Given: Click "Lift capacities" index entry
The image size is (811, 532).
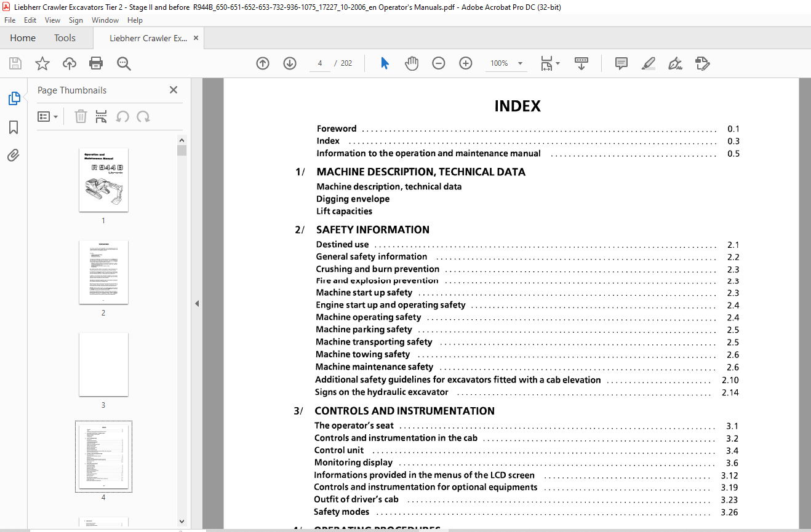Looking at the screenshot, I should pos(345,211).
